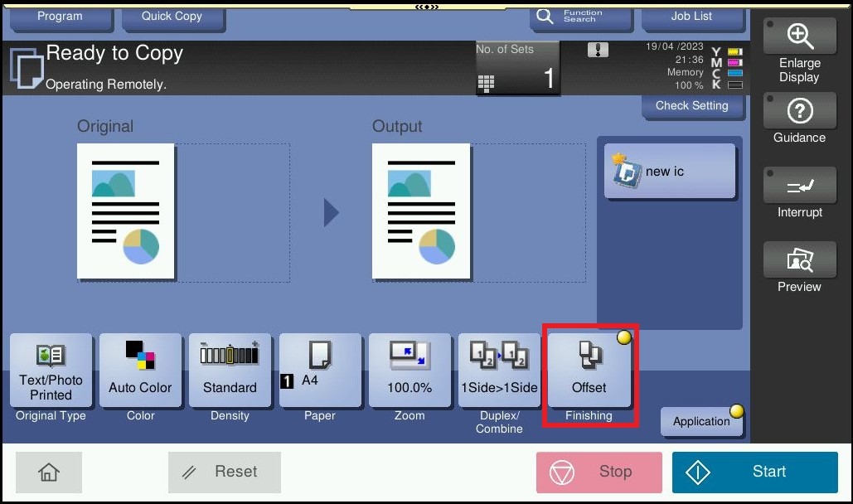Click the Check Setting button
Image resolution: width=853 pixels, height=504 pixels.
tap(691, 106)
